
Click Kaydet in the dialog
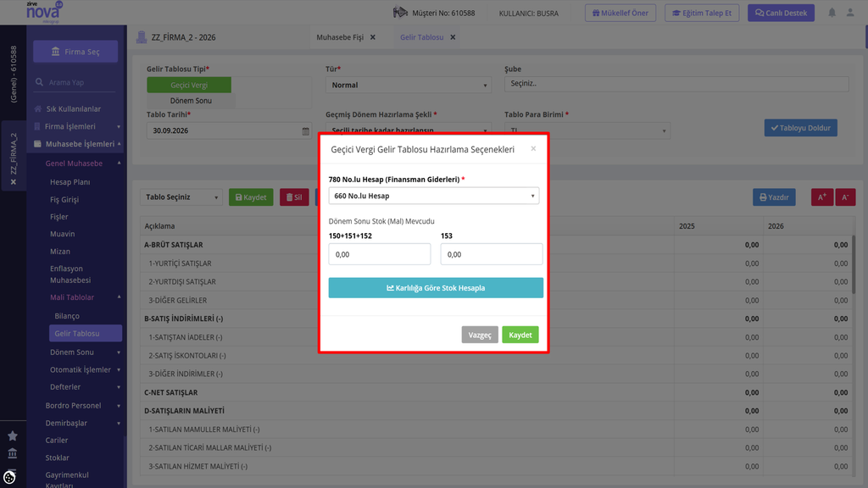[520, 335]
